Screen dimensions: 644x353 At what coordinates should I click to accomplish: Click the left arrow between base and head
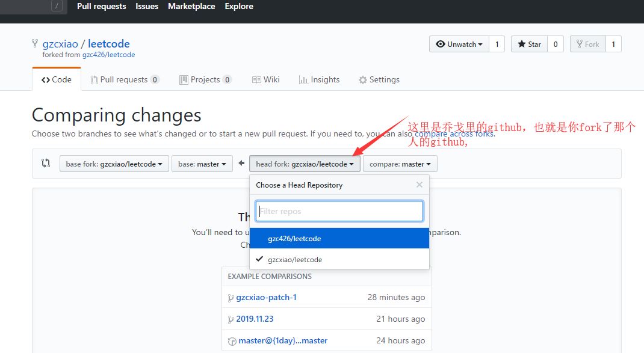[241, 164]
